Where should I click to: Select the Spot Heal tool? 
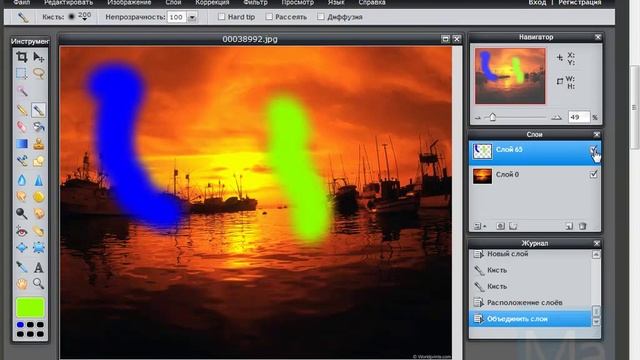pyautogui.click(x=39, y=231)
